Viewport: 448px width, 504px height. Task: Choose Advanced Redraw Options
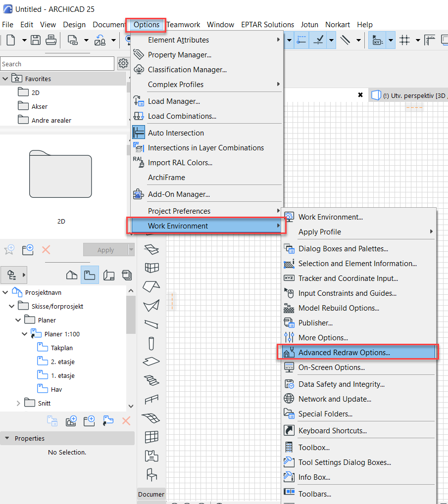[358, 352]
